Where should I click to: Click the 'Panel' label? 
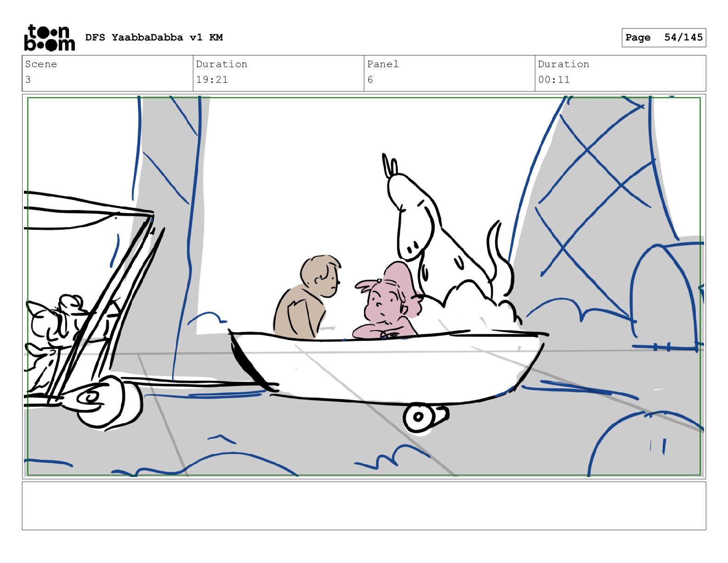383,64
